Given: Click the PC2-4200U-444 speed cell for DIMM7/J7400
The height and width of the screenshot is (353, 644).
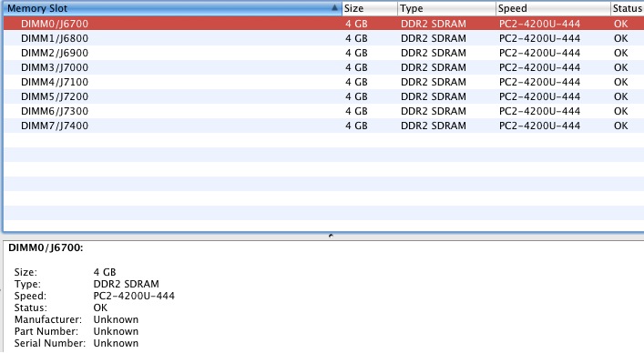Looking at the screenshot, I should tap(539, 126).
